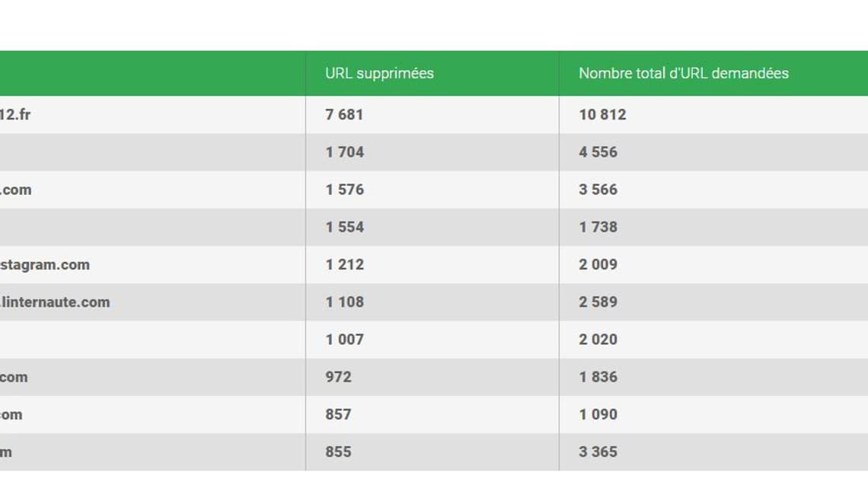Click the "Nombre total d'URL demandées" header
Image resolution: width=868 pixels, height=488 pixels.
(x=683, y=73)
